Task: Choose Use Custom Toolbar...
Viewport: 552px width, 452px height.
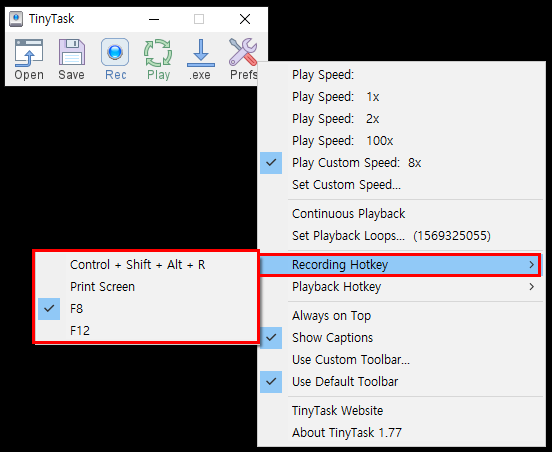Action: [401, 360]
